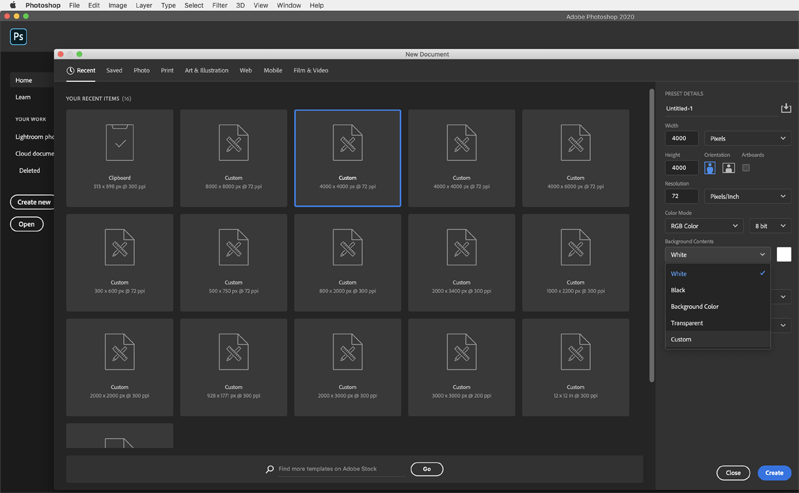This screenshot has width=799, height=493.
Task: Expand the RGB Color mode dropdown
Action: pyautogui.click(x=704, y=226)
